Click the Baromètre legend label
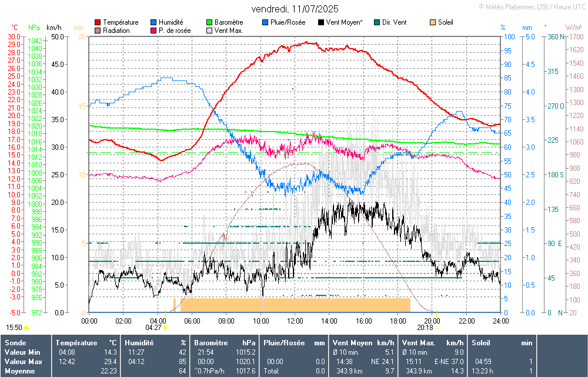 pyautogui.click(x=229, y=22)
